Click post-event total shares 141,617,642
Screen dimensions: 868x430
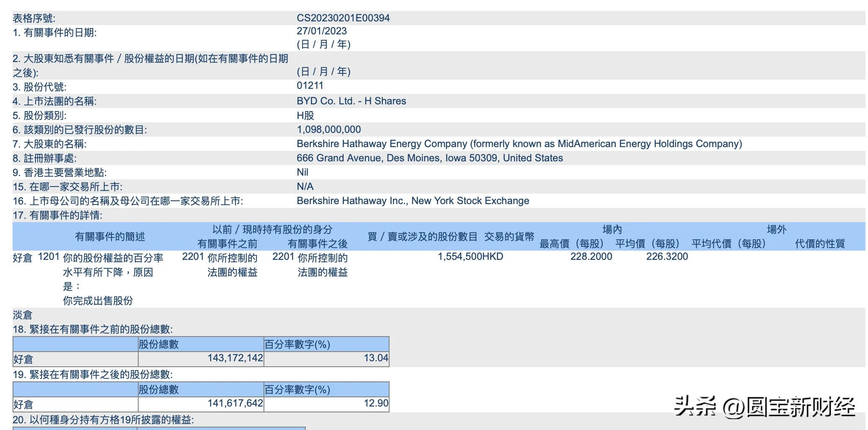coord(235,403)
